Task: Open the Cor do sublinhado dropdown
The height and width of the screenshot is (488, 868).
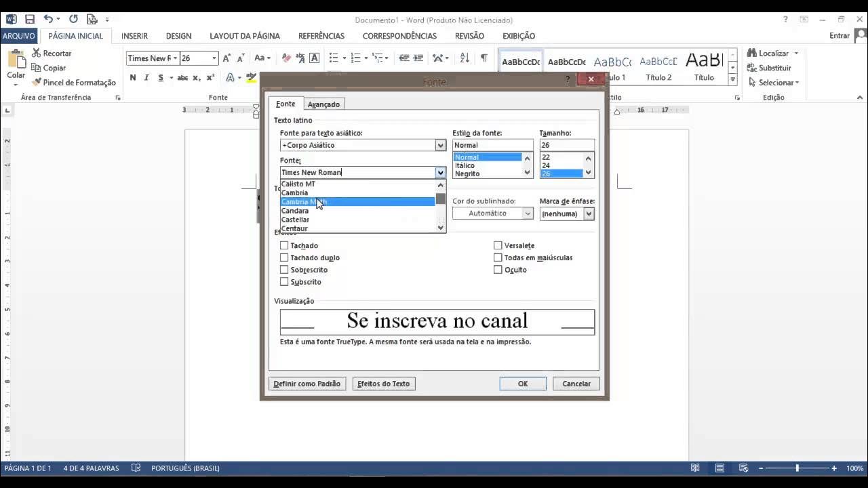Action: point(528,213)
